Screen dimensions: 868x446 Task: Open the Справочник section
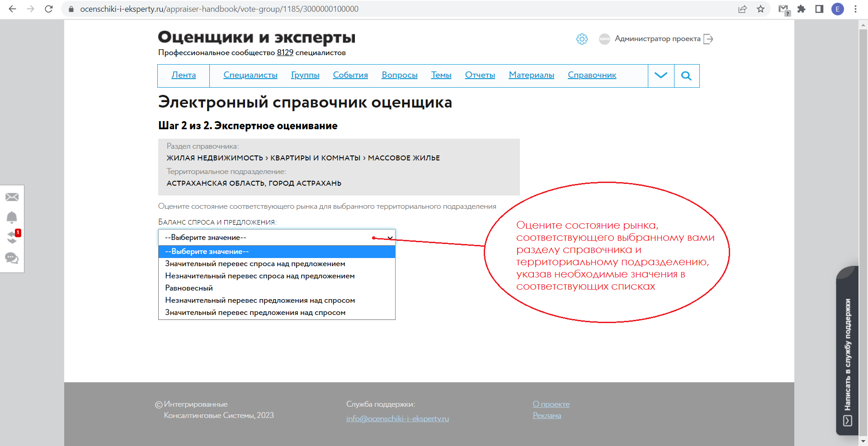[x=592, y=75]
